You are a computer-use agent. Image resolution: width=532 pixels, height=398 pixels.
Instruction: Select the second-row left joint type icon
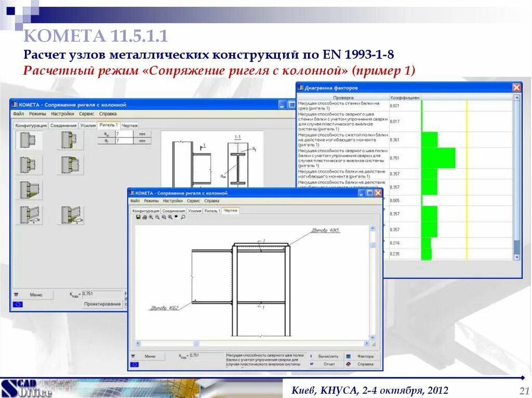click(29, 165)
